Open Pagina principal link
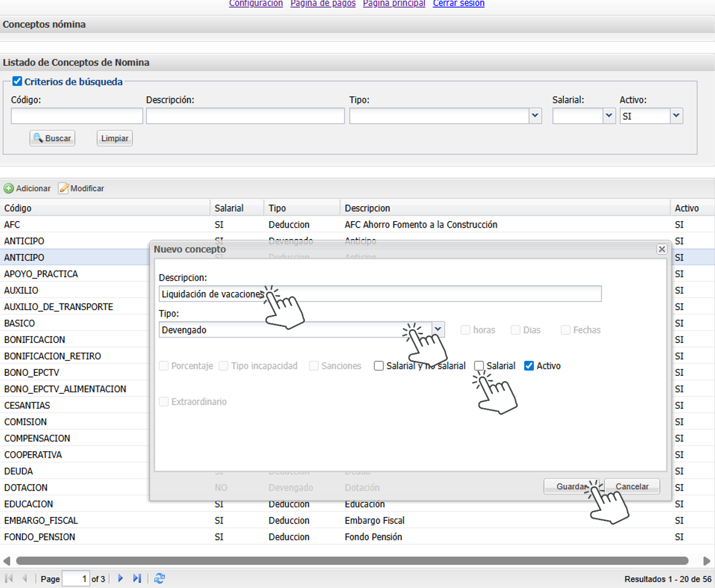715x588 pixels. [394, 4]
